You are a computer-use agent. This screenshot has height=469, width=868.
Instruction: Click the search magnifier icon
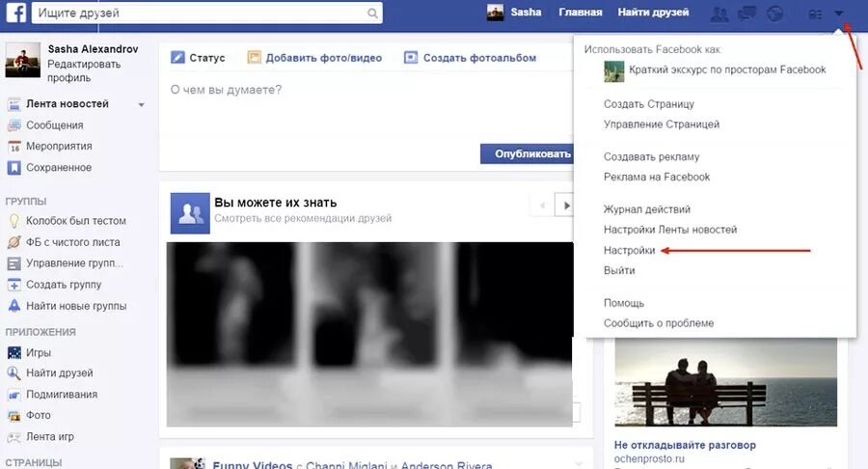pos(372,14)
